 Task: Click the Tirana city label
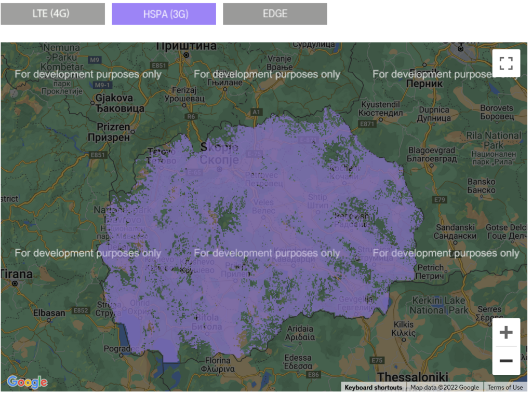(16, 274)
